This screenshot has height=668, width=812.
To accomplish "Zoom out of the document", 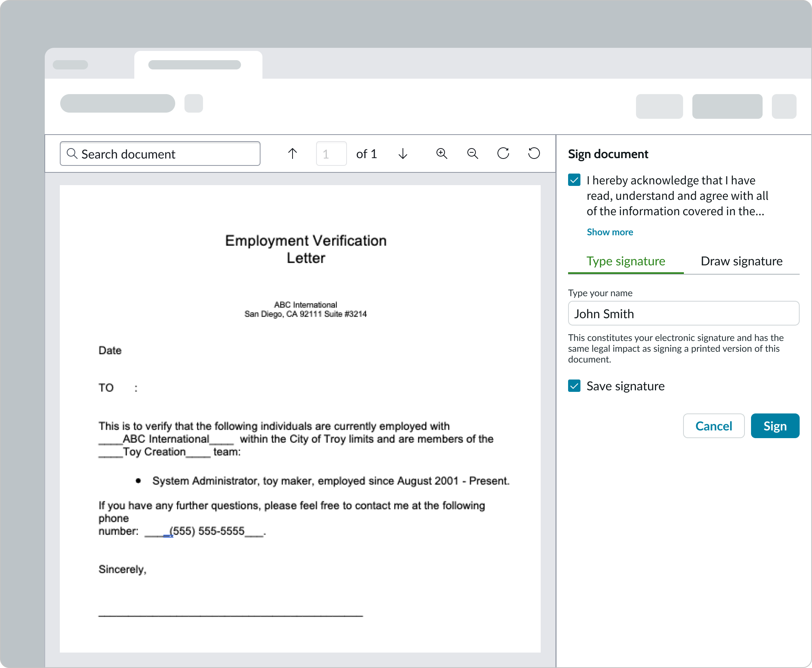I will click(x=472, y=154).
